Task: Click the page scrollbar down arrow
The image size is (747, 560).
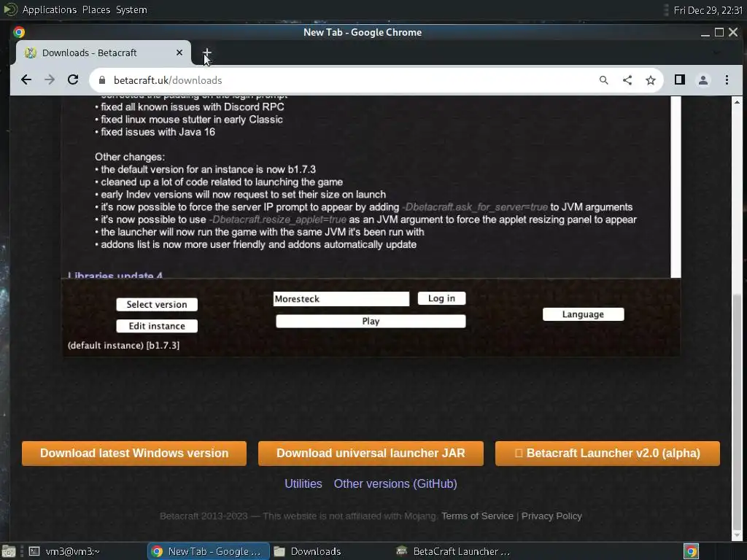Action: tap(737, 535)
